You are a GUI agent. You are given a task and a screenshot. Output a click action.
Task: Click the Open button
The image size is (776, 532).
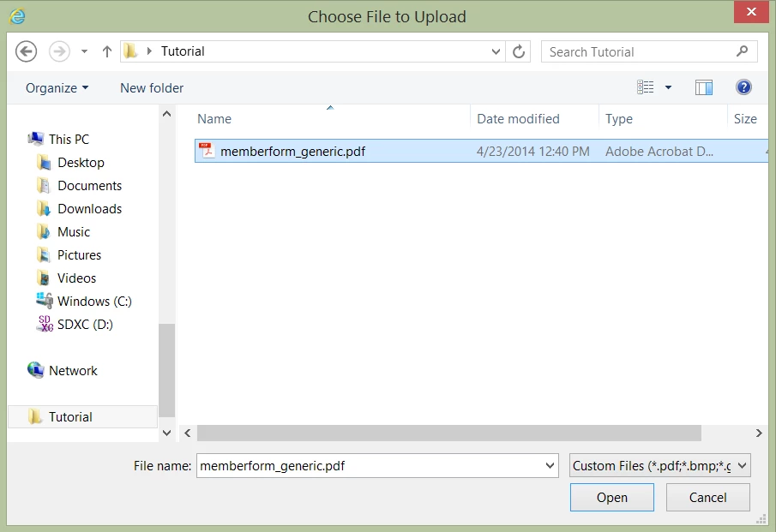(x=611, y=498)
